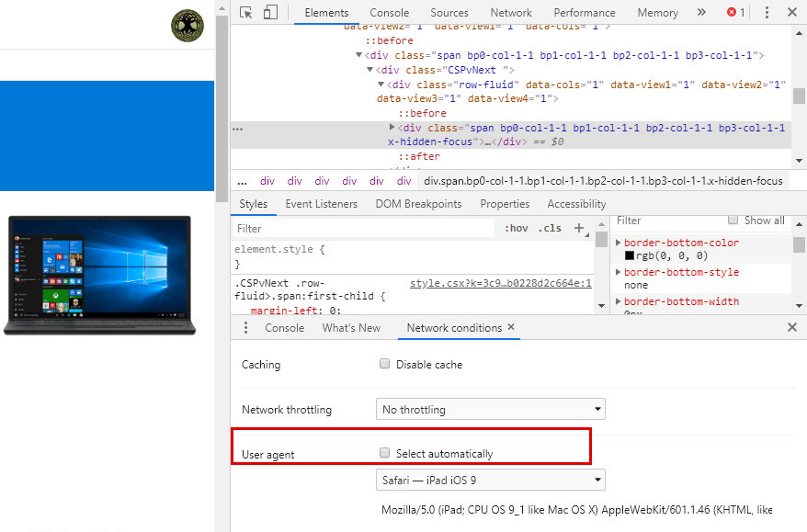Click the laptop image on the webpage
Image resolution: width=807 pixels, height=532 pixels.
click(x=100, y=276)
